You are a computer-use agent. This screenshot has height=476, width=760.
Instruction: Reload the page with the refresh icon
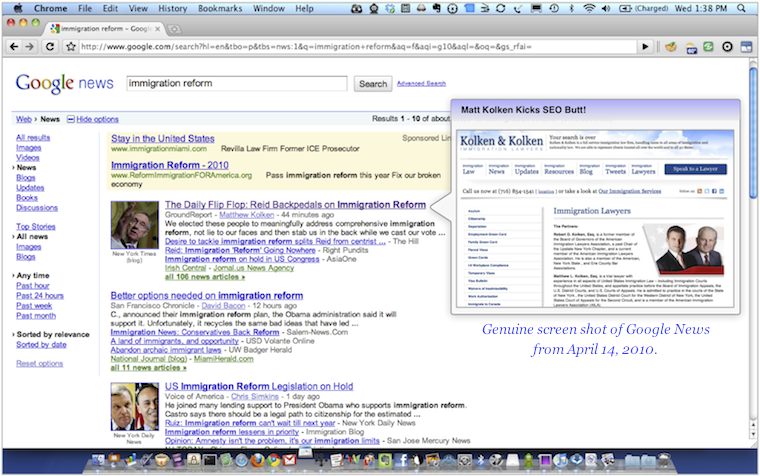point(50,47)
